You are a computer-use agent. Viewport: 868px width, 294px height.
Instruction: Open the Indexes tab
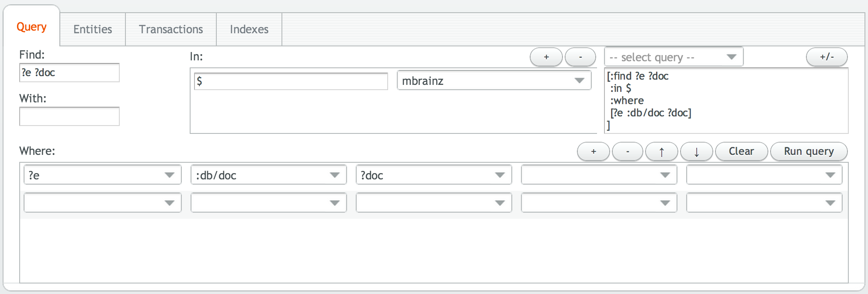coord(249,29)
